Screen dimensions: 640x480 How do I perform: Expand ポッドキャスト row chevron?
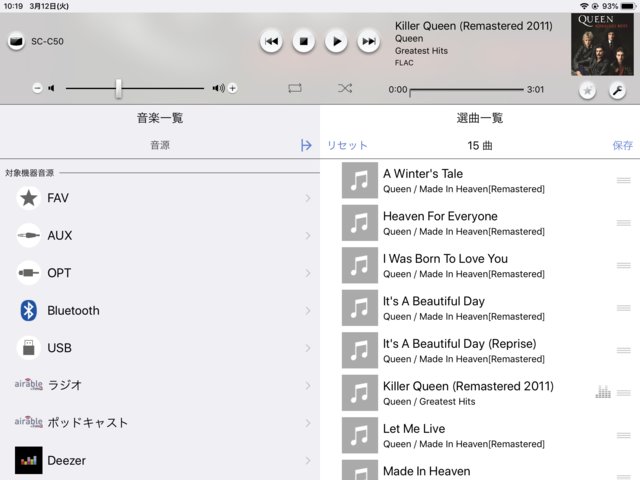coord(308,423)
